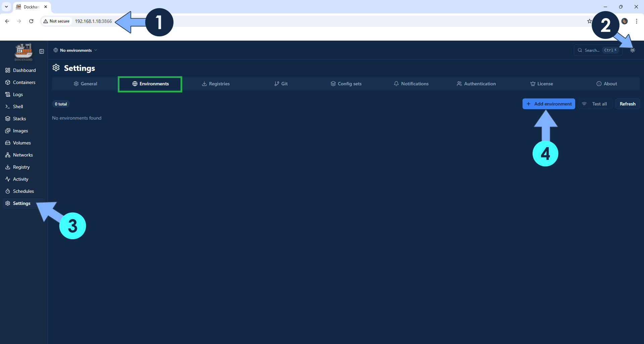Open the Volumes section
The height and width of the screenshot is (344, 644).
click(21, 143)
